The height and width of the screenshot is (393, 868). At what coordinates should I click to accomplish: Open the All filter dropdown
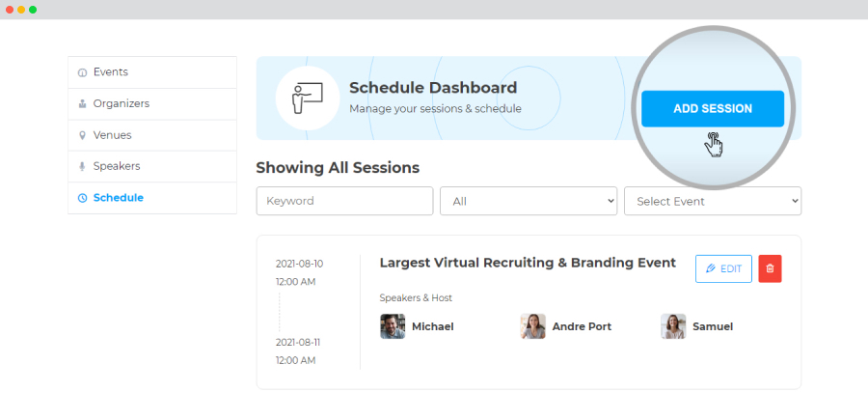point(529,201)
